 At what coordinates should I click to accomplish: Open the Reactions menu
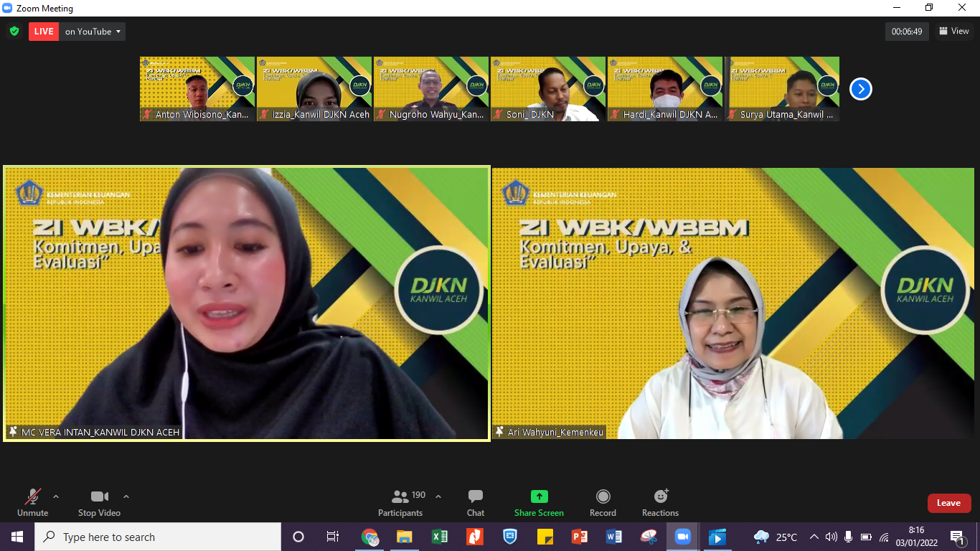click(x=660, y=503)
